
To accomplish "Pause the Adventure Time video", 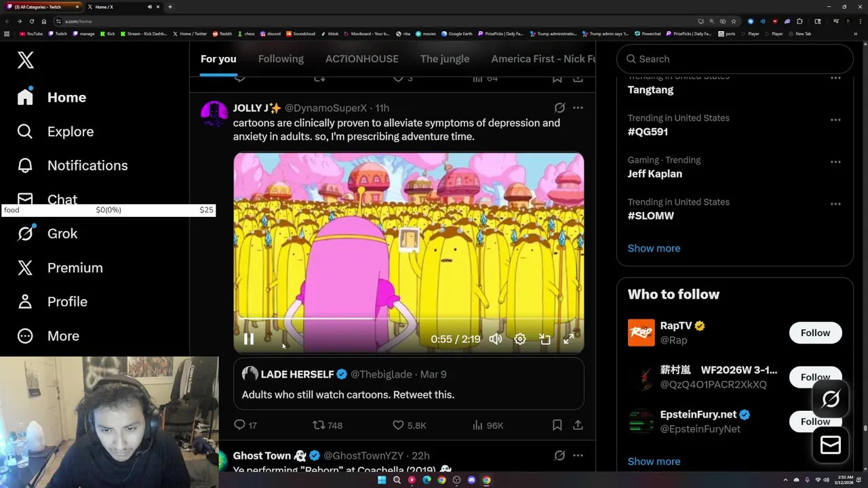I will [x=249, y=340].
